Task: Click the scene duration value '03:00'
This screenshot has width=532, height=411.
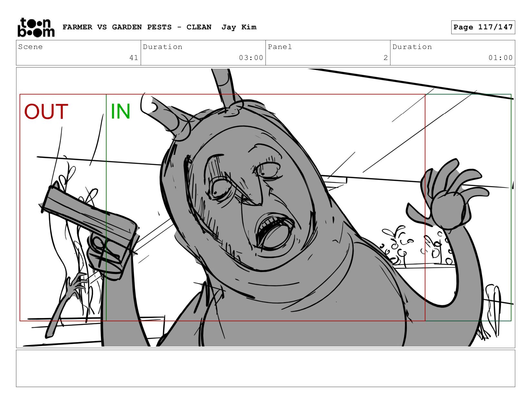Action: pyautogui.click(x=251, y=58)
